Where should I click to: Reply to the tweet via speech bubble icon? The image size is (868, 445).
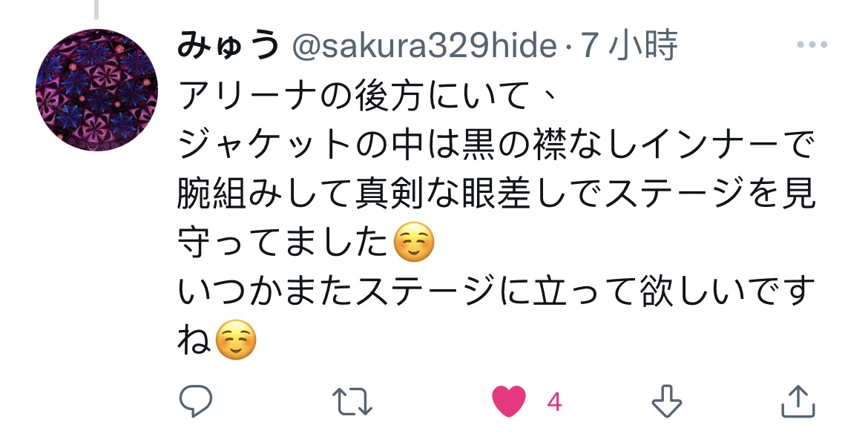pyautogui.click(x=196, y=400)
